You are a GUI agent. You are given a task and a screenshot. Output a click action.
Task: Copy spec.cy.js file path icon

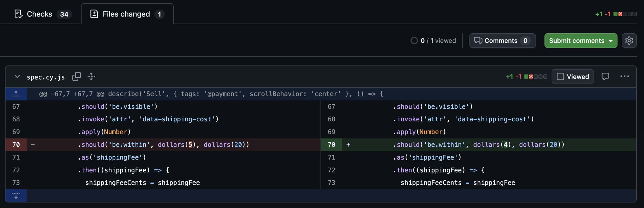[x=77, y=77]
